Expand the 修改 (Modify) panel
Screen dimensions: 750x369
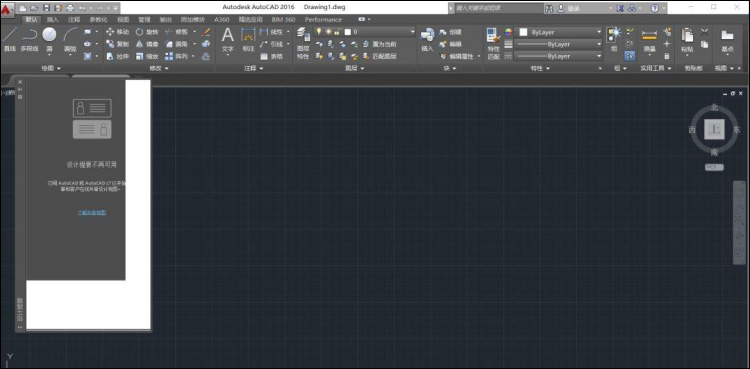[x=159, y=68]
